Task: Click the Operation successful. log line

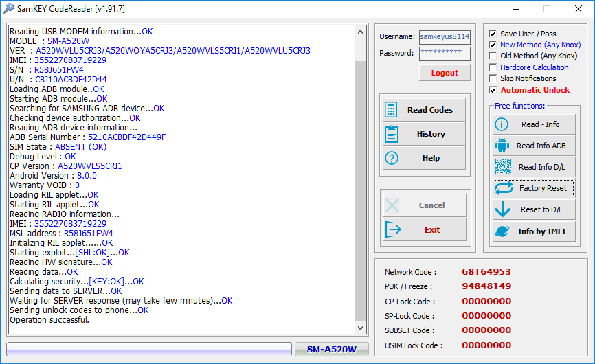Action: pyautogui.click(x=49, y=320)
